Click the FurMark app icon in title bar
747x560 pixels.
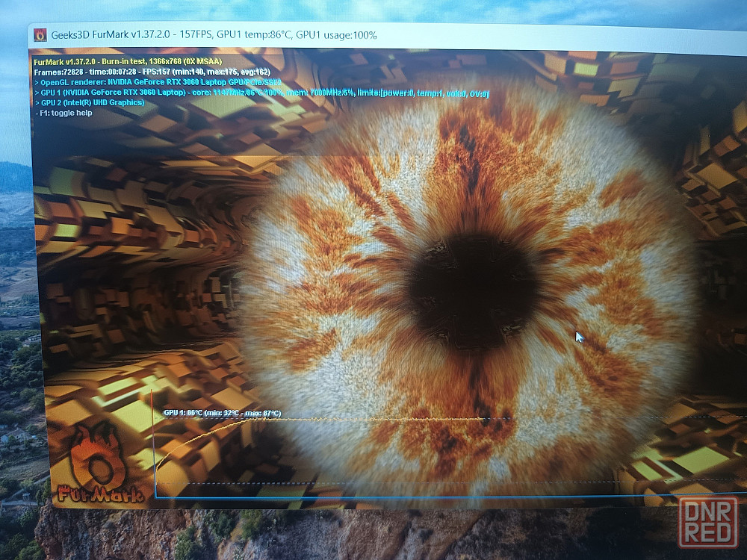coord(40,35)
